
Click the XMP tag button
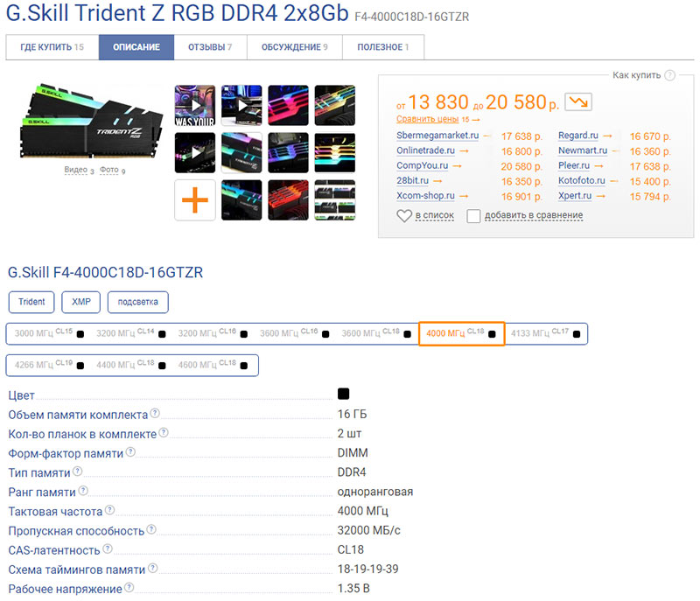pos(81,302)
